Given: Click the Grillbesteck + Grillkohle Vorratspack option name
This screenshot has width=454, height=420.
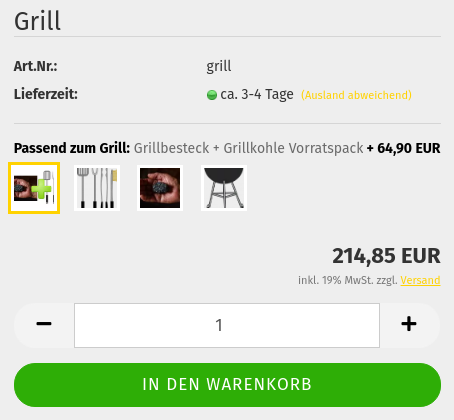Looking at the screenshot, I should click(x=248, y=148).
